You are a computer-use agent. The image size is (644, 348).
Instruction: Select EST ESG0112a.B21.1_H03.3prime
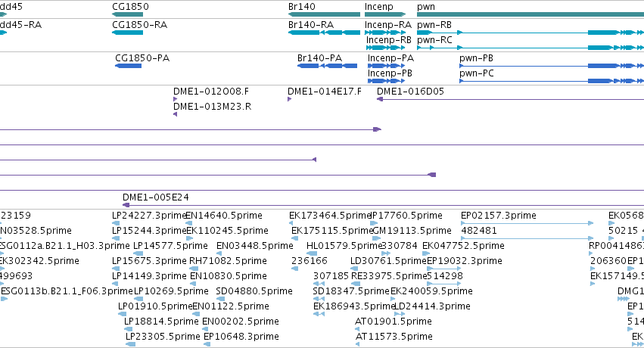(64, 246)
